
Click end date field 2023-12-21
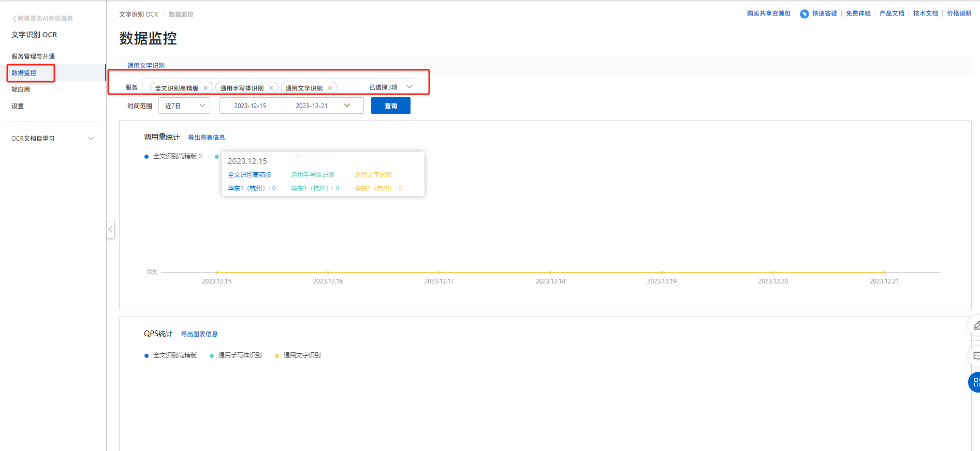(312, 106)
